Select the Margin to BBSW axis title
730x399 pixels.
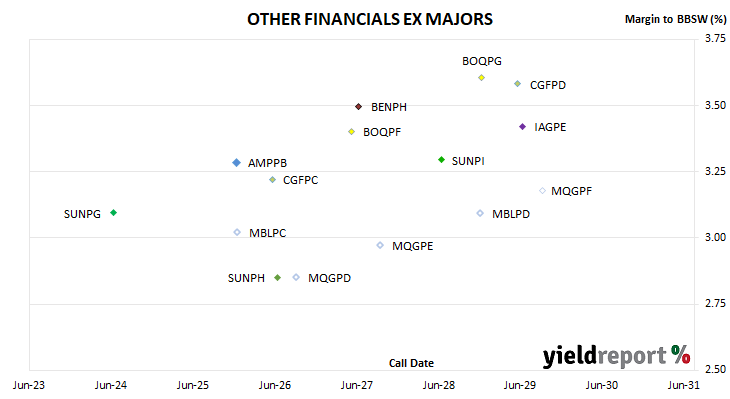(x=675, y=19)
